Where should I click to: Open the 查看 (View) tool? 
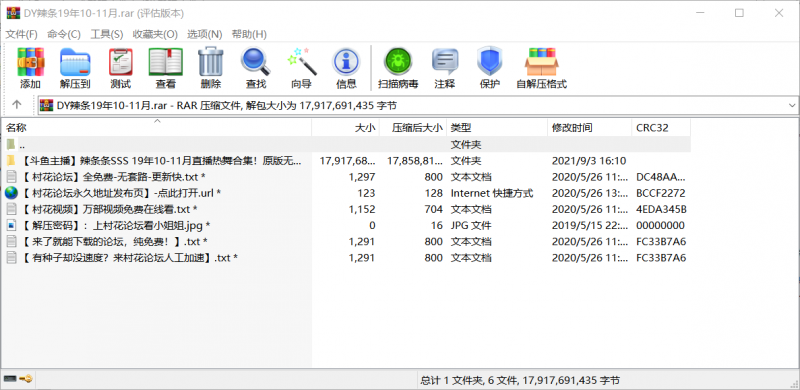point(165,62)
